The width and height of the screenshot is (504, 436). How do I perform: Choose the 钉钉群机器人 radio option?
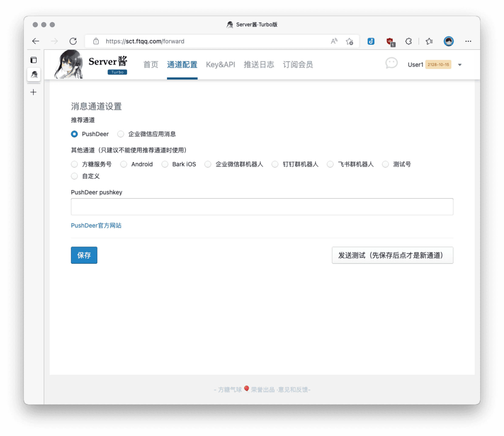pyautogui.click(x=275, y=164)
